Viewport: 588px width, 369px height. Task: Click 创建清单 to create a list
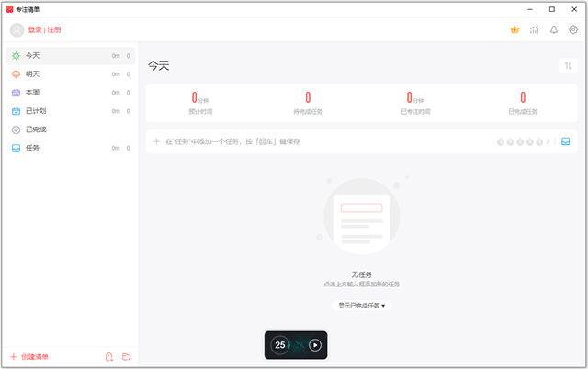[29, 357]
